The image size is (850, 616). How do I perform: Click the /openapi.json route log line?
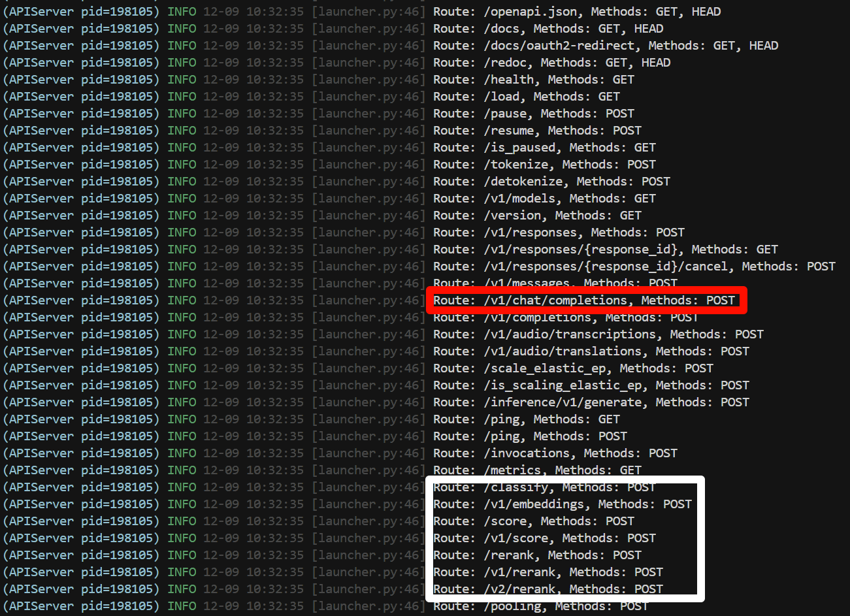point(577,12)
